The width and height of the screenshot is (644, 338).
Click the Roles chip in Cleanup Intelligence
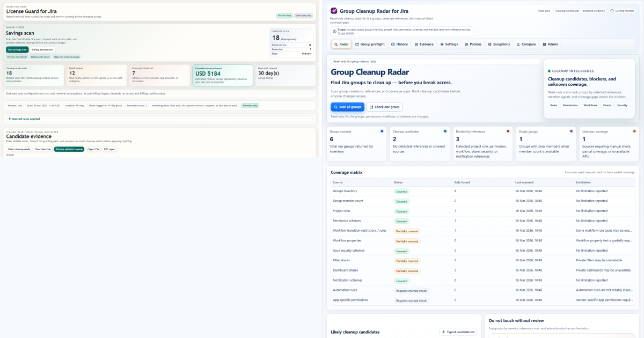pyautogui.click(x=553, y=105)
